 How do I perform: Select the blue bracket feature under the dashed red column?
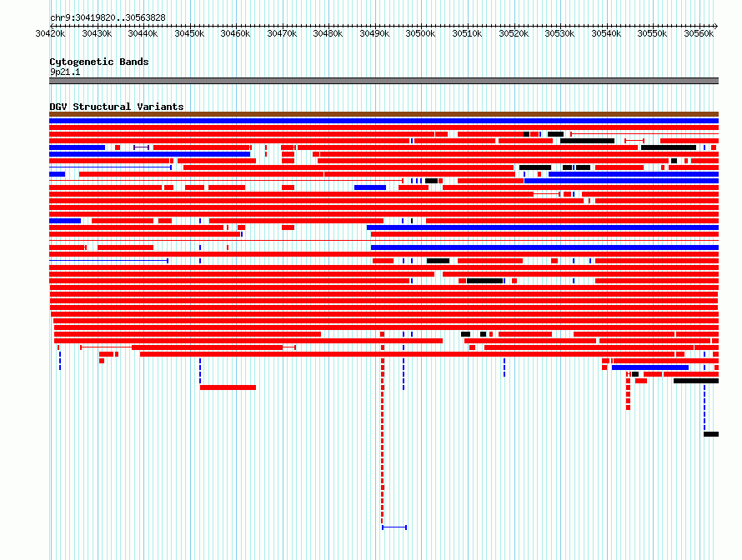click(394, 527)
